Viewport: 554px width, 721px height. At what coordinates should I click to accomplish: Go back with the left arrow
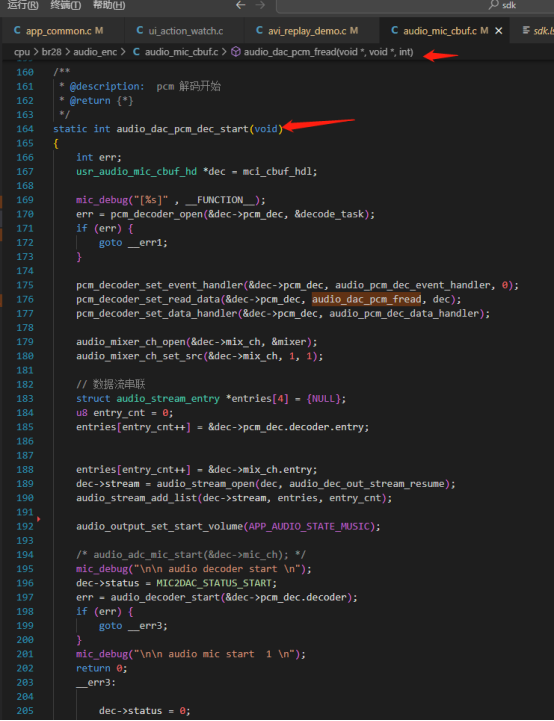240,5
